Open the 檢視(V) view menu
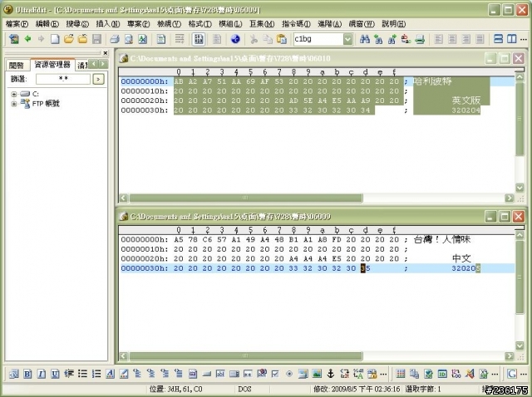 click(x=169, y=24)
